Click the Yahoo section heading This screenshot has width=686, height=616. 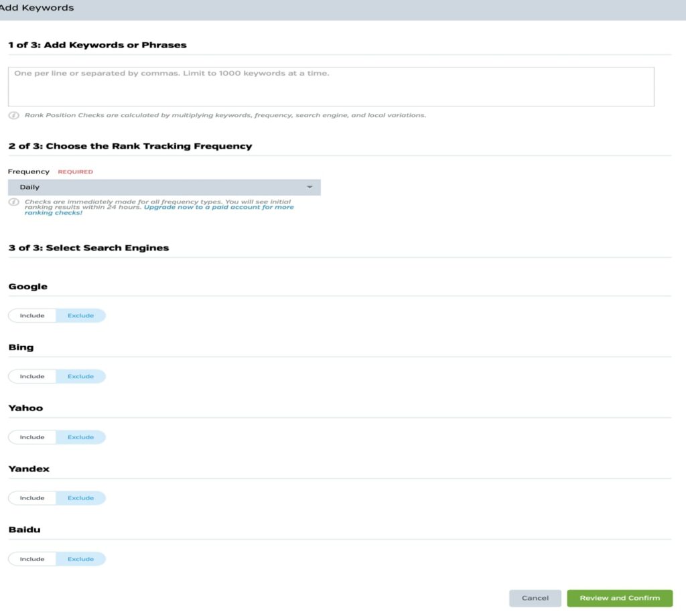26,408
